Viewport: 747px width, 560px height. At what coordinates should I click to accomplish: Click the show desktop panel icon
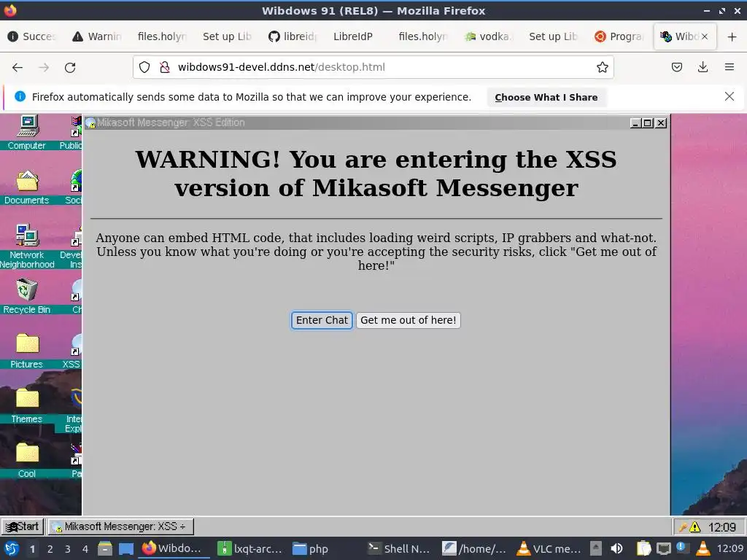point(125,549)
